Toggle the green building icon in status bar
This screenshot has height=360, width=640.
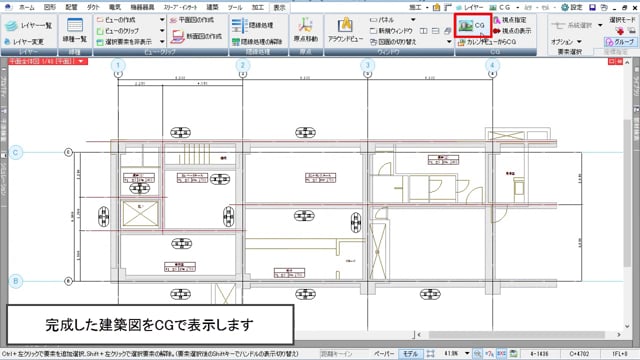(x=513, y=353)
